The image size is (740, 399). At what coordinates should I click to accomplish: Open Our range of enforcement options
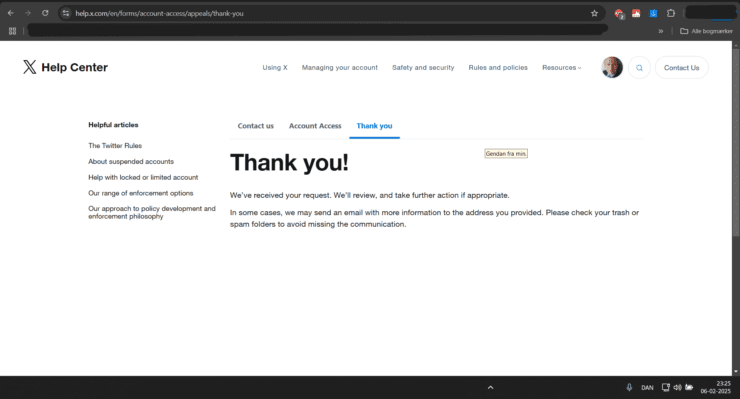click(141, 193)
